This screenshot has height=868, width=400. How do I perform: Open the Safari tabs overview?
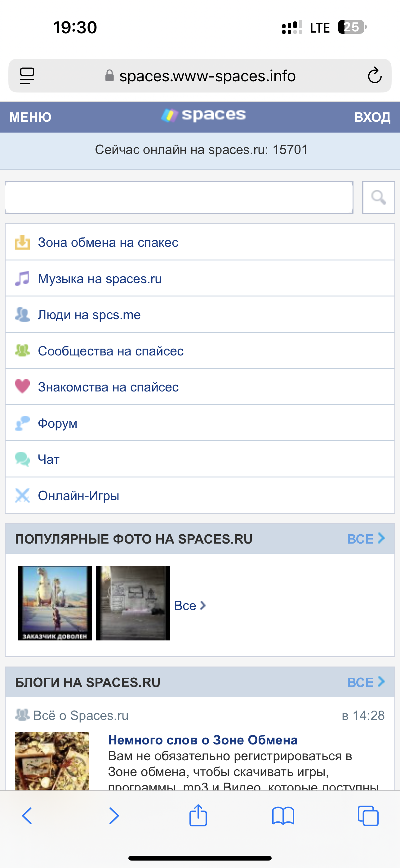coord(368,816)
